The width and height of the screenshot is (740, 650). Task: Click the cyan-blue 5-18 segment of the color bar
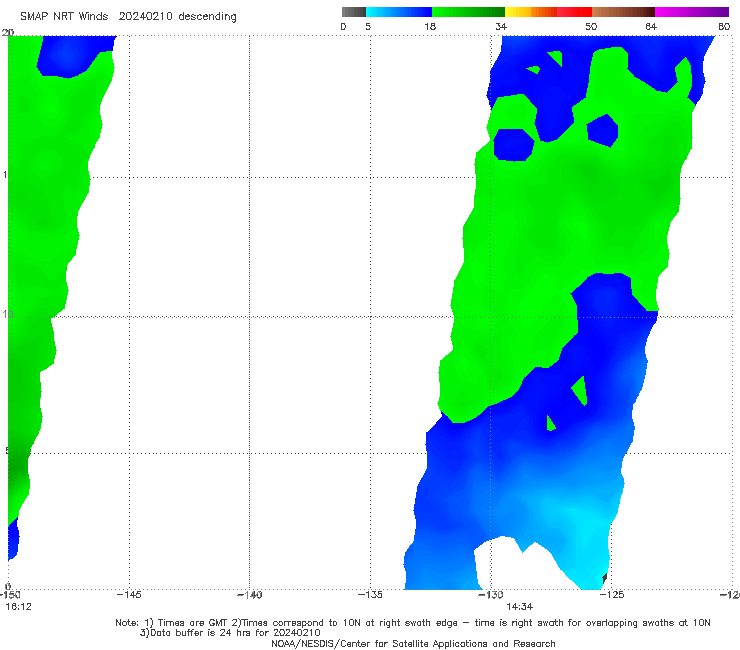coord(399,12)
